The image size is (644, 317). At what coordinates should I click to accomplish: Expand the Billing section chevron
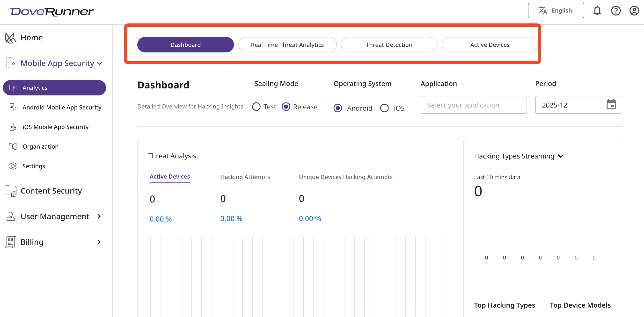pyautogui.click(x=99, y=242)
